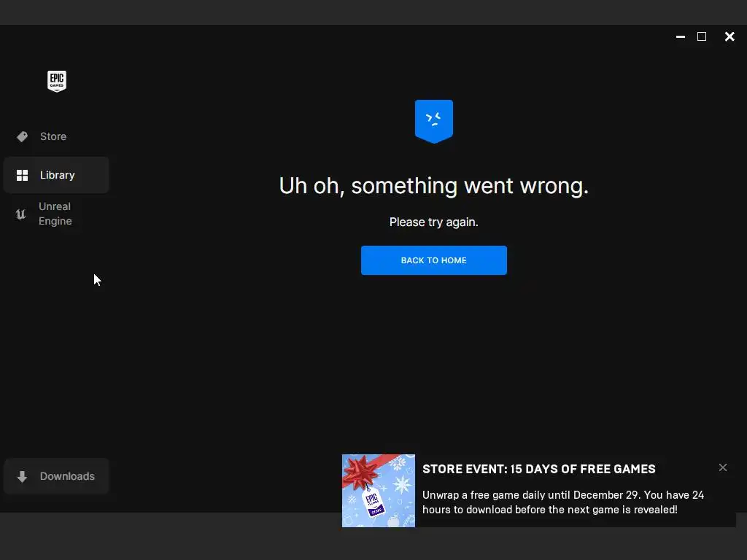
Task: Select the Library sidebar label
Action: (x=57, y=175)
